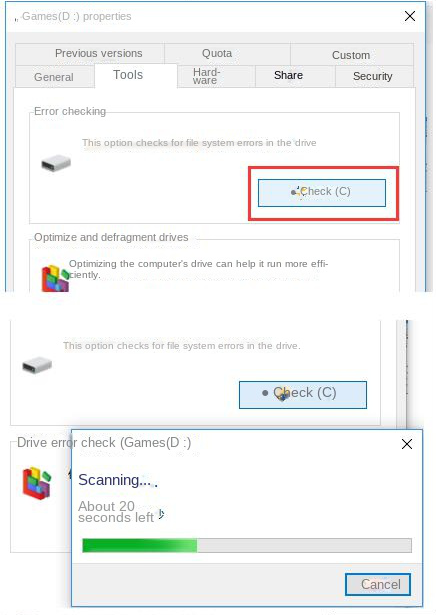Close the Drive error check dialog

click(407, 444)
